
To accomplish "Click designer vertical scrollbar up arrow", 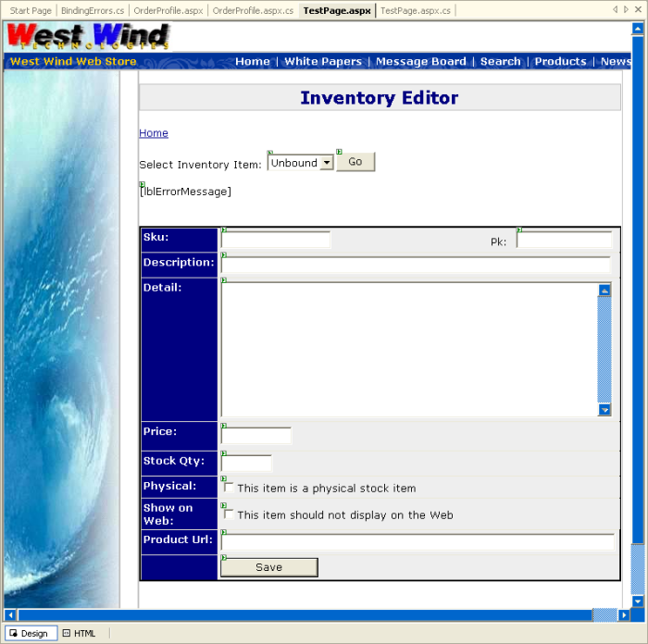I will (x=638, y=29).
